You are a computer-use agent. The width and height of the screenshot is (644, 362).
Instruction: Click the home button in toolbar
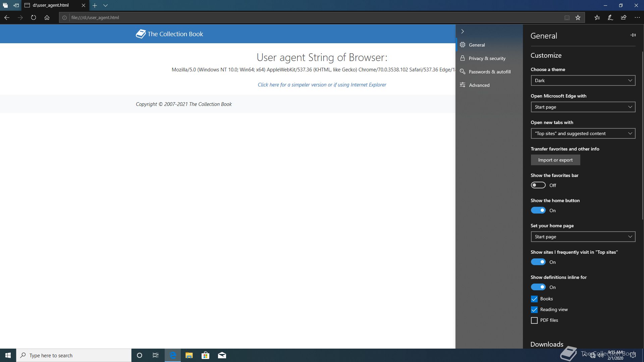[47, 17]
